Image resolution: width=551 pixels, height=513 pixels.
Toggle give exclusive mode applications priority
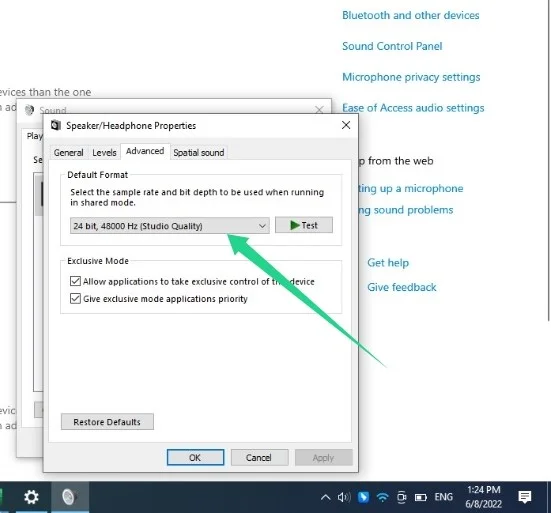click(x=75, y=299)
